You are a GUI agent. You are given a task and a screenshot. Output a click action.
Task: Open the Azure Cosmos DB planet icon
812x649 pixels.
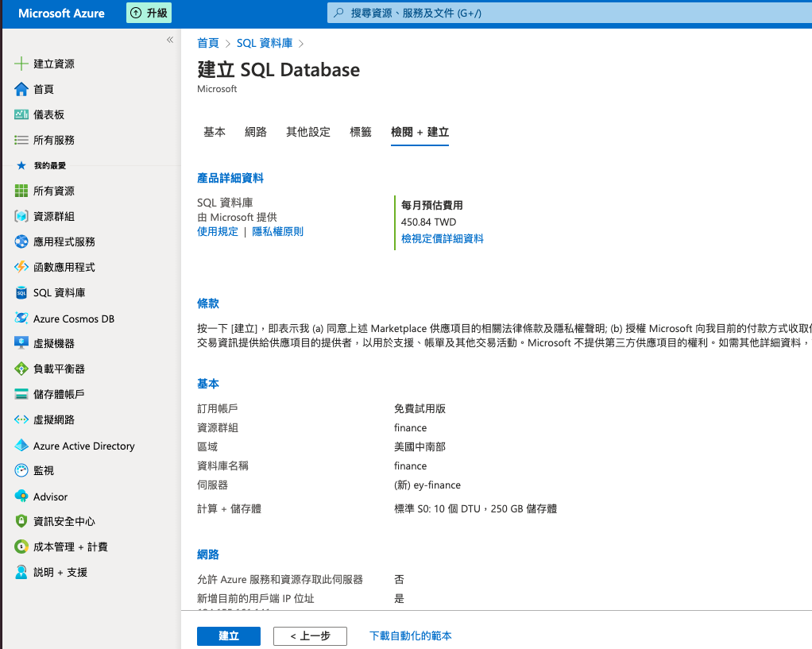click(21, 318)
